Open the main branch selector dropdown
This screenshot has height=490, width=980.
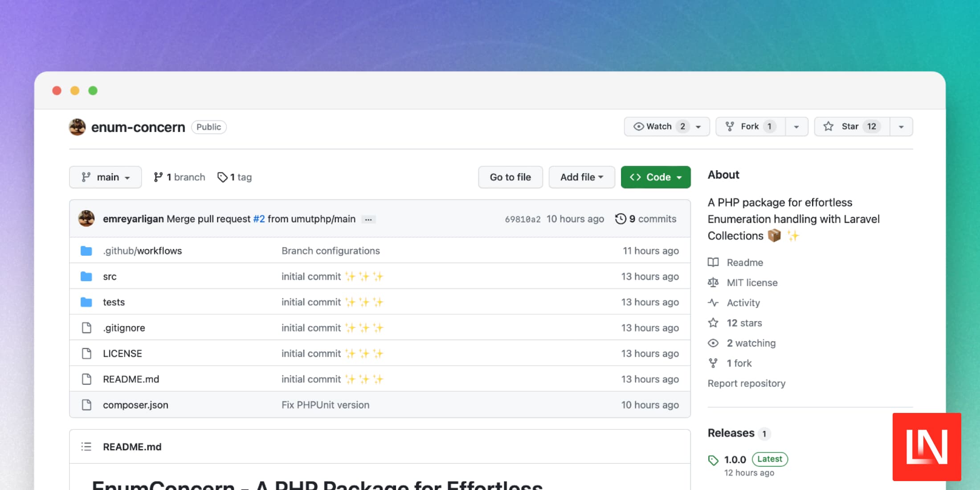click(106, 177)
